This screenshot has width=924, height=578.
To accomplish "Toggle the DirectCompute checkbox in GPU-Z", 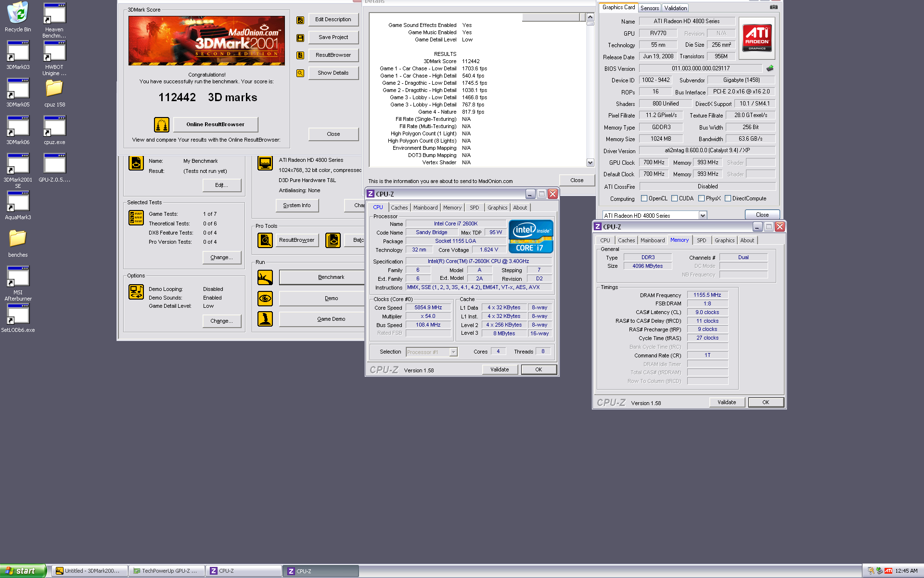I will [x=728, y=198].
